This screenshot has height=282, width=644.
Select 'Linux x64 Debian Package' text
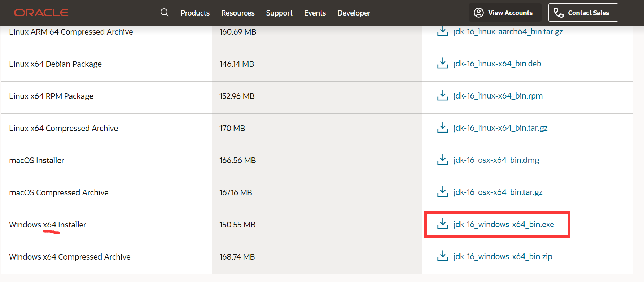coord(55,64)
